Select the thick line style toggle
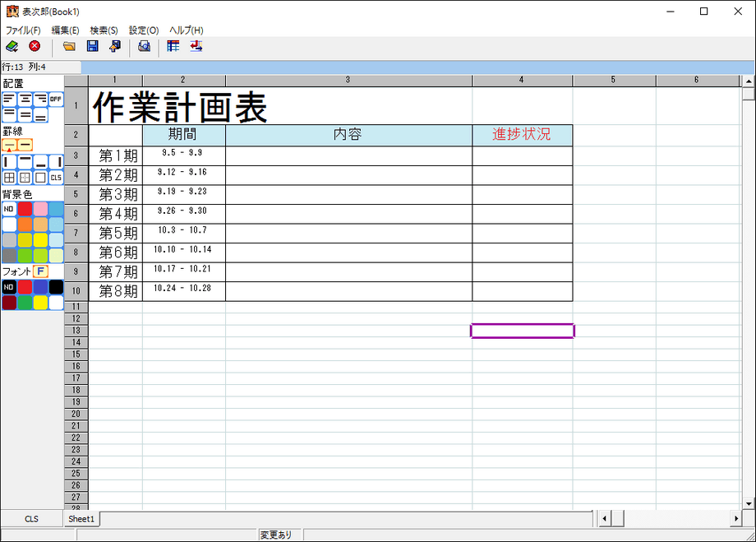This screenshot has width=756, height=542. tap(25, 145)
